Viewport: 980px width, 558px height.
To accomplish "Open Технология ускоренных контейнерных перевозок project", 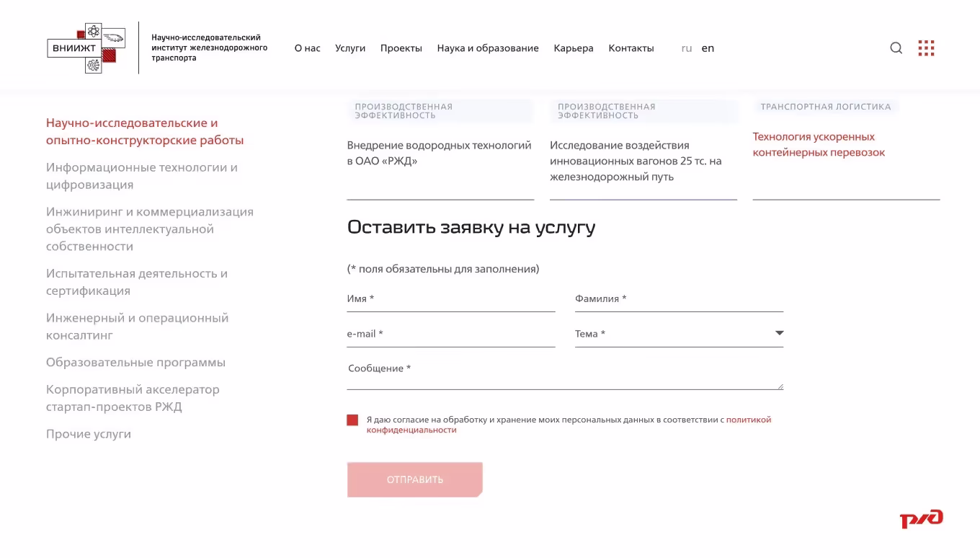I will pos(819,145).
